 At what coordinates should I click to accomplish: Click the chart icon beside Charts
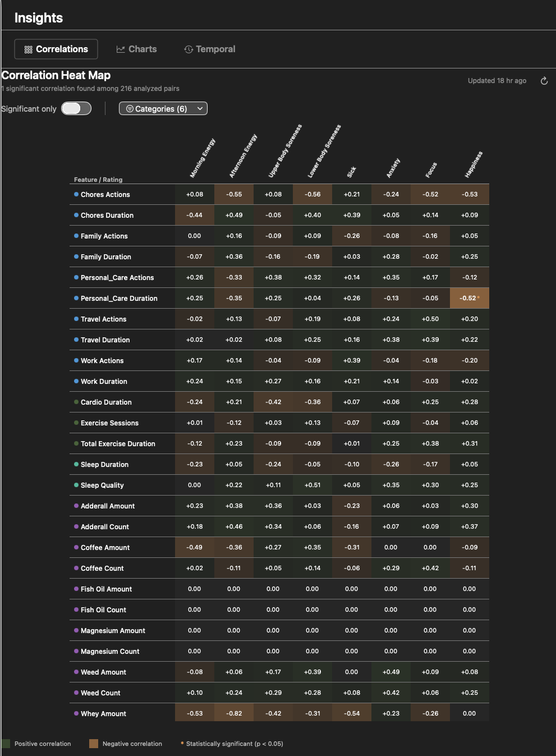point(121,49)
